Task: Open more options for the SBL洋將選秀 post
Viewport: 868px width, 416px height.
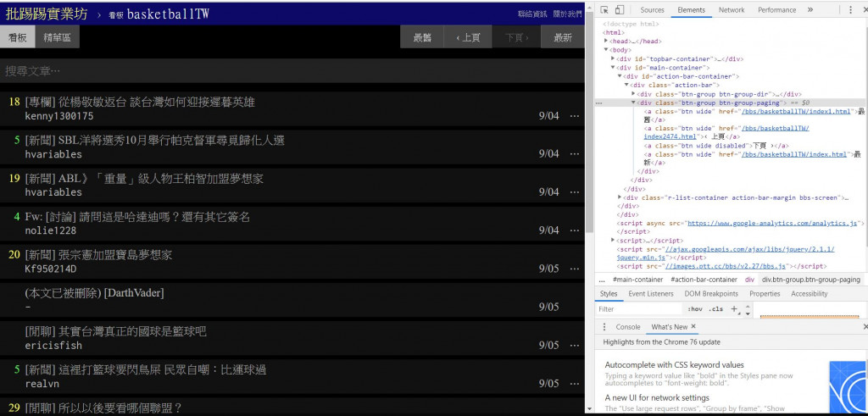Action: point(575,154)
